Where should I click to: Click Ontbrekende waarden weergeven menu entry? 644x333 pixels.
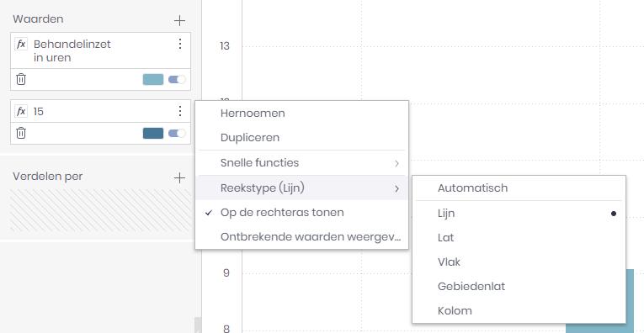click(x=302, y=236)
